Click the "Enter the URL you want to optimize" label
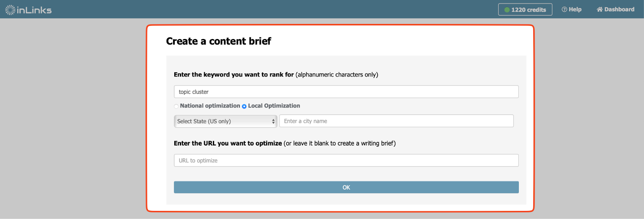Image resolution: width=644 pixels, height=219 pixels. [228, 143]
